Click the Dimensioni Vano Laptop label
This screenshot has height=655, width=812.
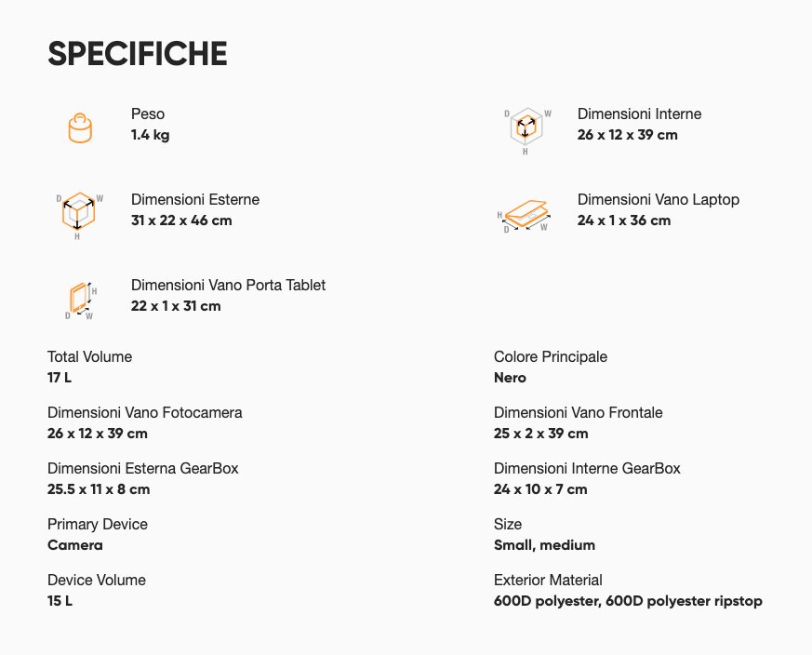[x=658, y=200]
